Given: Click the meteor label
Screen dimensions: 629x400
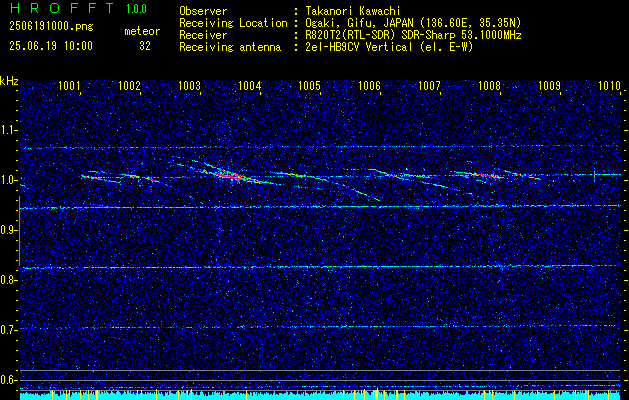Looking at the screenshot, I should tap(142, 31).
